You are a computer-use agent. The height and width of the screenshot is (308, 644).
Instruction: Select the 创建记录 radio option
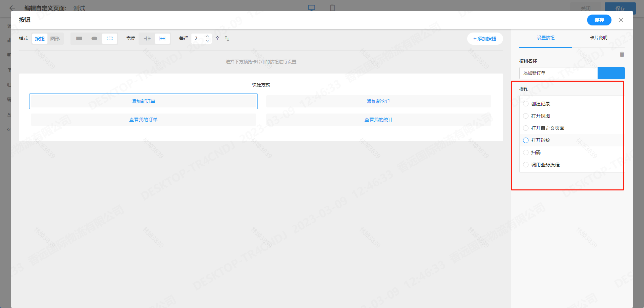(526, 104)
